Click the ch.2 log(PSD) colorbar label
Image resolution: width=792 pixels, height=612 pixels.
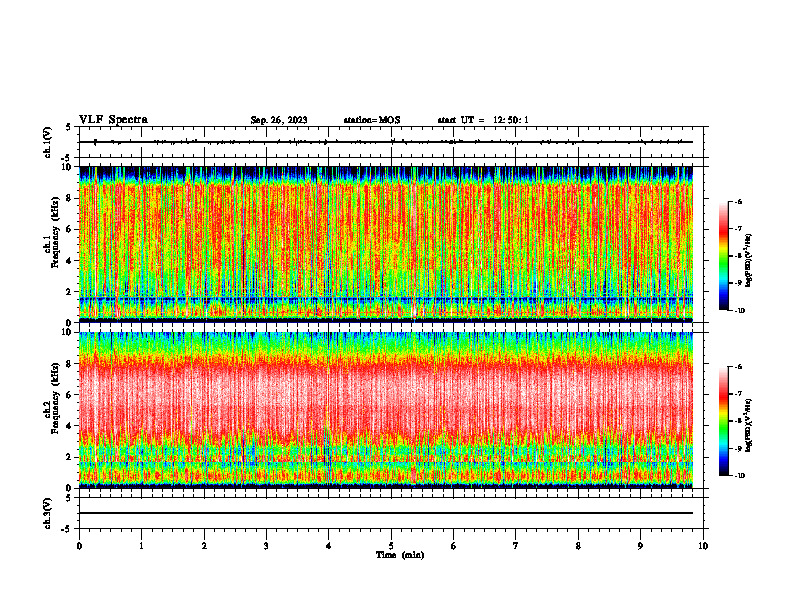coord(749,426)
